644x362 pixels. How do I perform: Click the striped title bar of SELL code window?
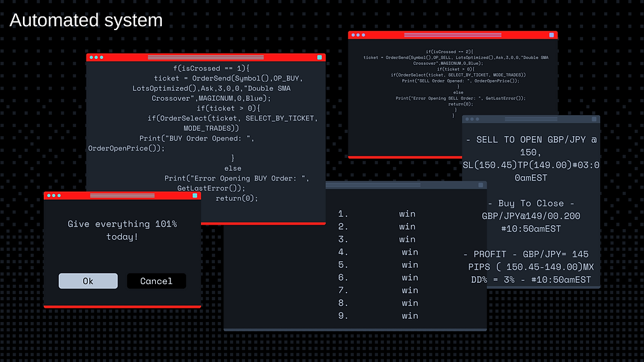point(453,35)
